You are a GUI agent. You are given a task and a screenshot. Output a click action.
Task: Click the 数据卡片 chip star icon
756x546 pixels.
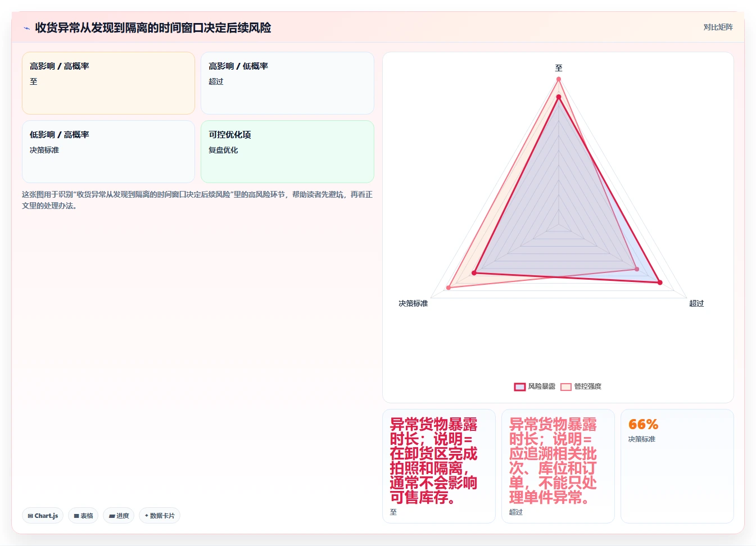coord(147,516)
